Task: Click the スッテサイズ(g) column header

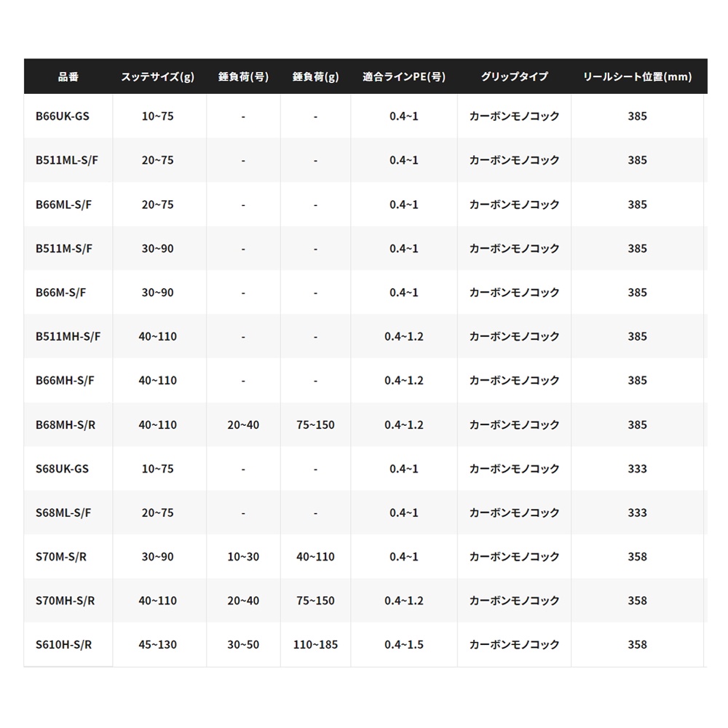Action: coord(158,76)
